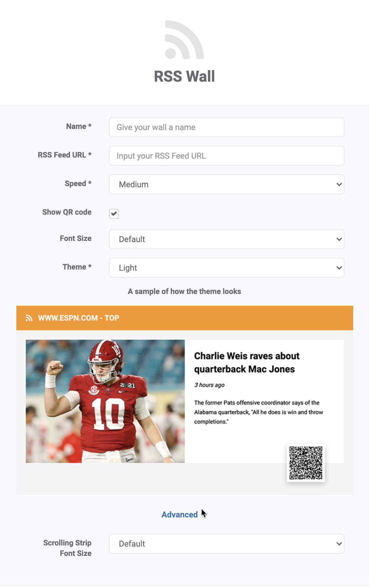Click the Font Size dropdown chevron arrow

click(x=339, y=239)
